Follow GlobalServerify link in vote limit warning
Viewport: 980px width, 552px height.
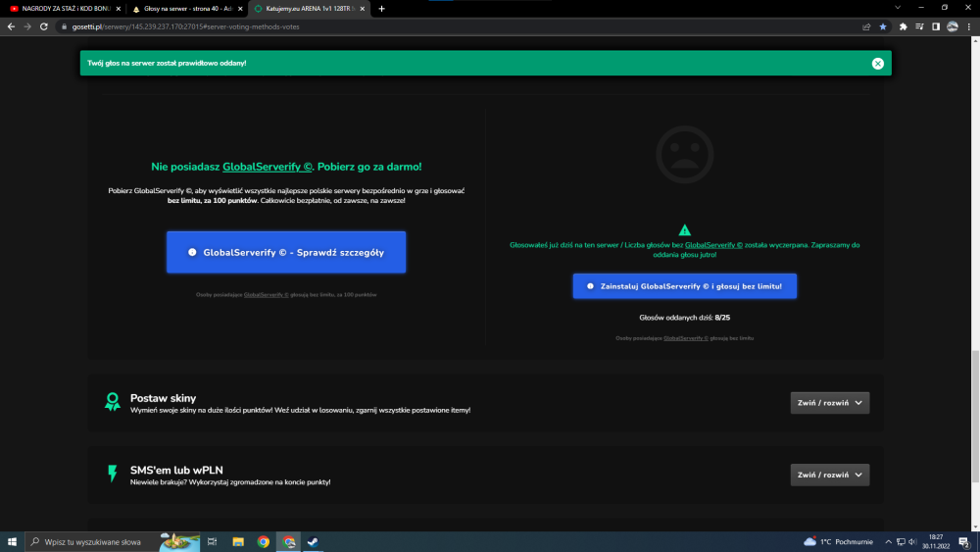(x=713, y=245)
